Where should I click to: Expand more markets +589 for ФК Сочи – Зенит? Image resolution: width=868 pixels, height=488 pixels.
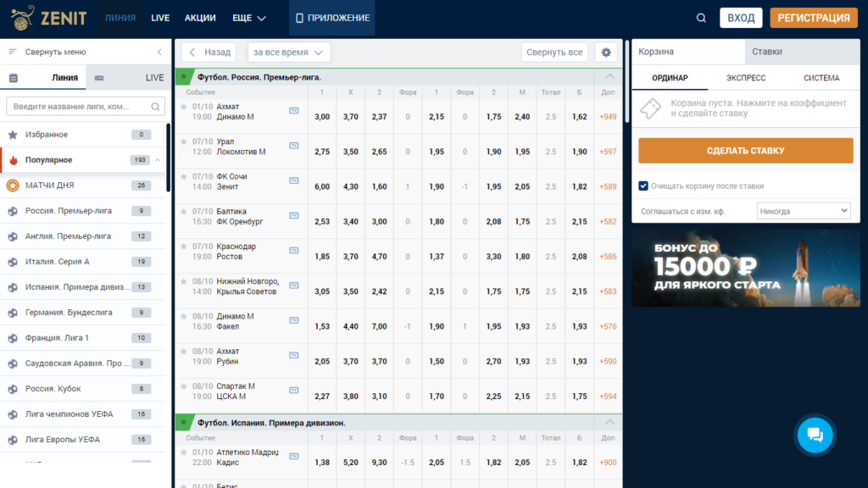pyautogui.click(x=608, y=186)
